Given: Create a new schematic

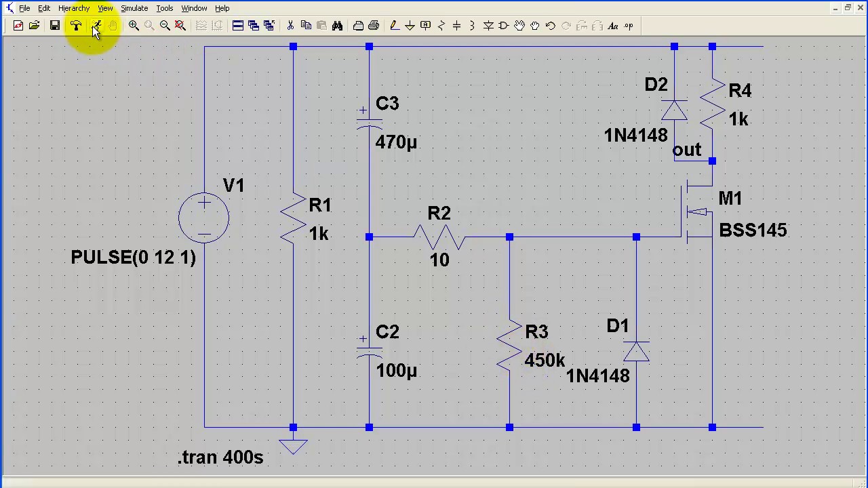Looking at the screenshot, I should point(18,26).
